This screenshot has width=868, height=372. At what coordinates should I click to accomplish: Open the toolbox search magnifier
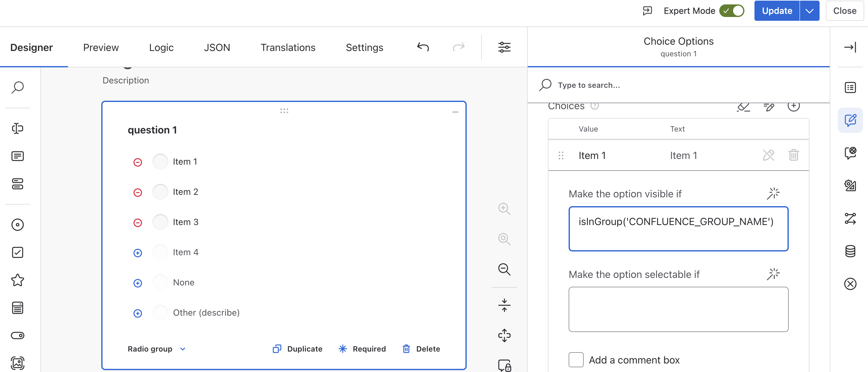[18, 87]
